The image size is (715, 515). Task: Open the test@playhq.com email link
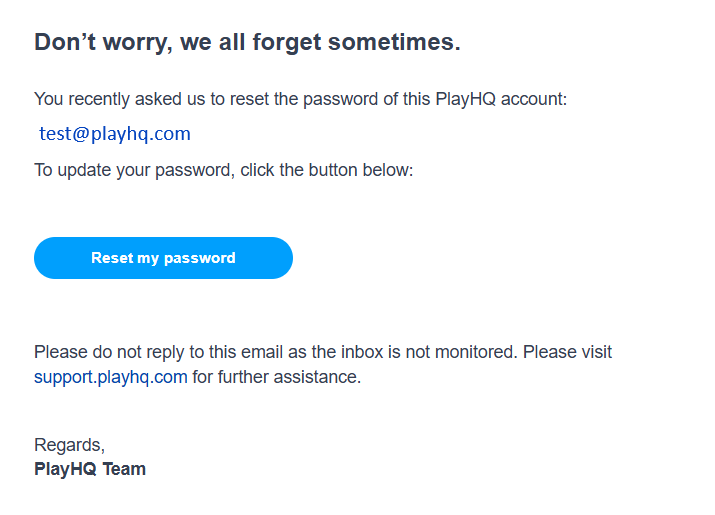point(114,133)
